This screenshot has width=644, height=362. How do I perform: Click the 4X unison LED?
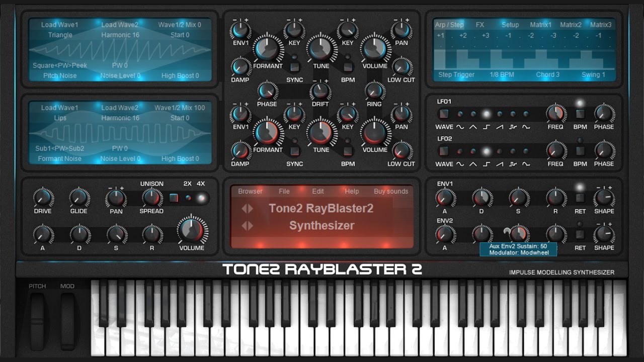coord(201,198)
